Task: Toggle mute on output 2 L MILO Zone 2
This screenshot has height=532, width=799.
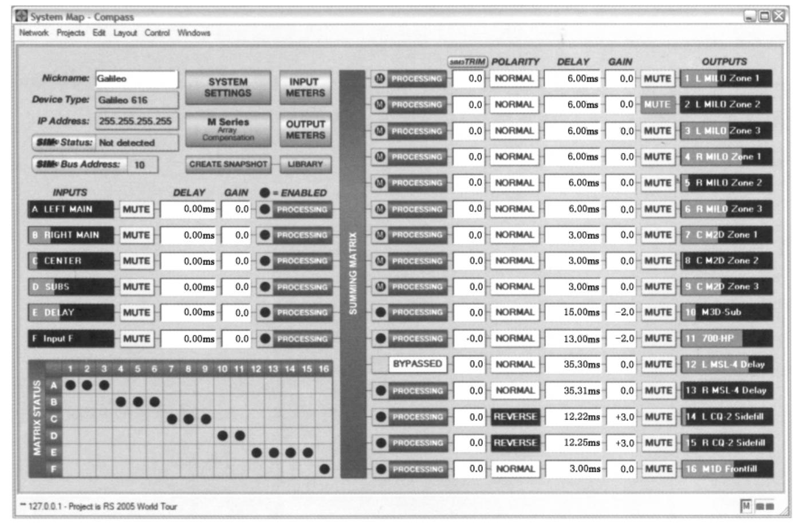Action: point(657,104)
